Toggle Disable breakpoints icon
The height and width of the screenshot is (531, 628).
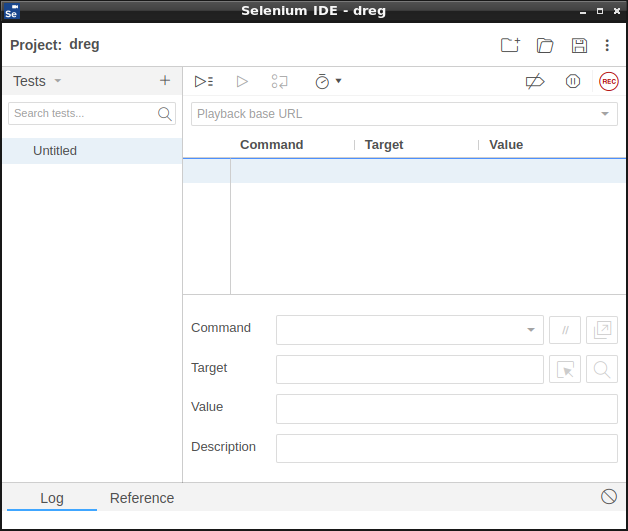535,81
